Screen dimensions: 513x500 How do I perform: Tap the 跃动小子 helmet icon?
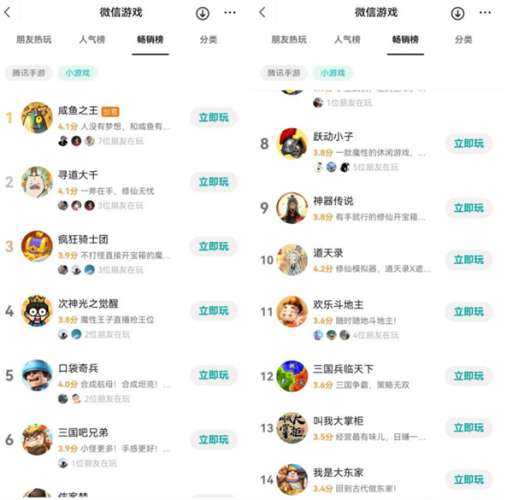(x=292, y=143)
